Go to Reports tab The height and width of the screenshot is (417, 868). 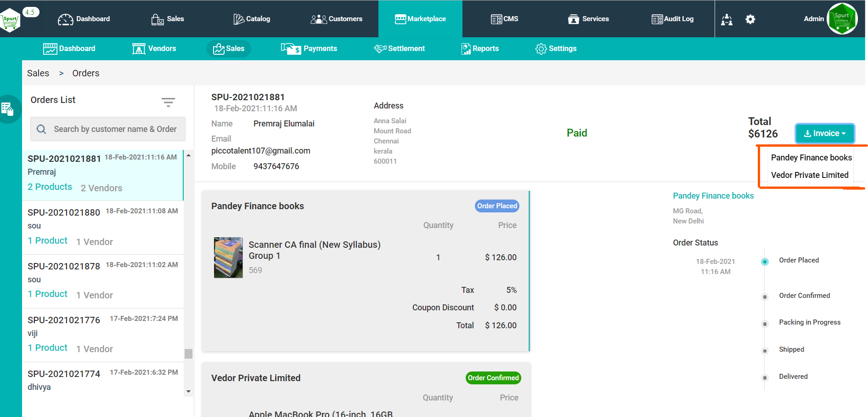(480, 49)
